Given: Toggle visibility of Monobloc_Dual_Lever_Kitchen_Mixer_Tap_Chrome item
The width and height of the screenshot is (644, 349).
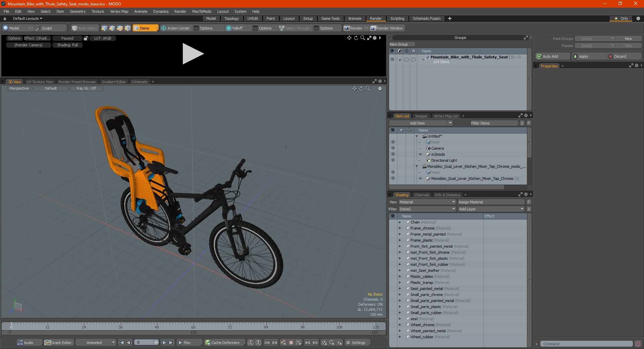Looking at the screenshot, I should (x=393, y=179).
